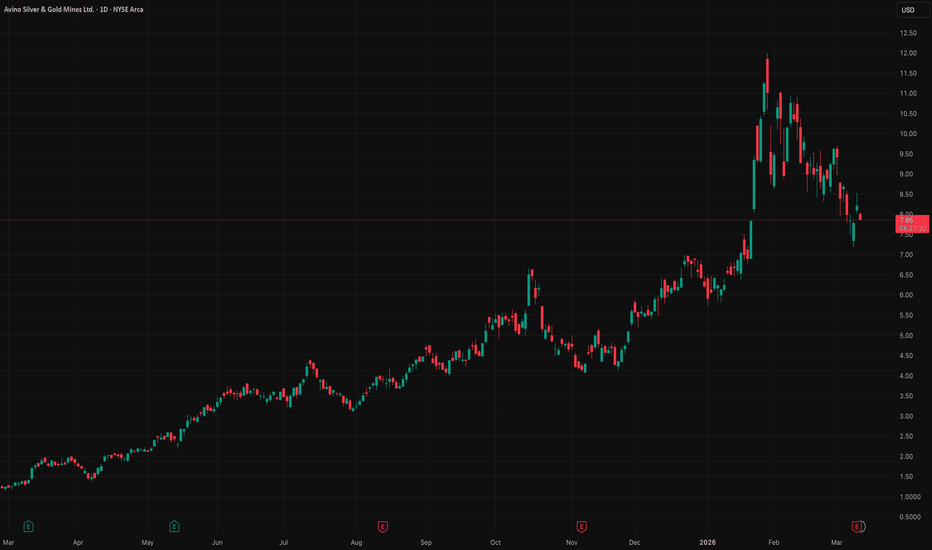Screen dimensions: 932x550
Task: Open the green earnings marker near March 2025
Action: 28,526
